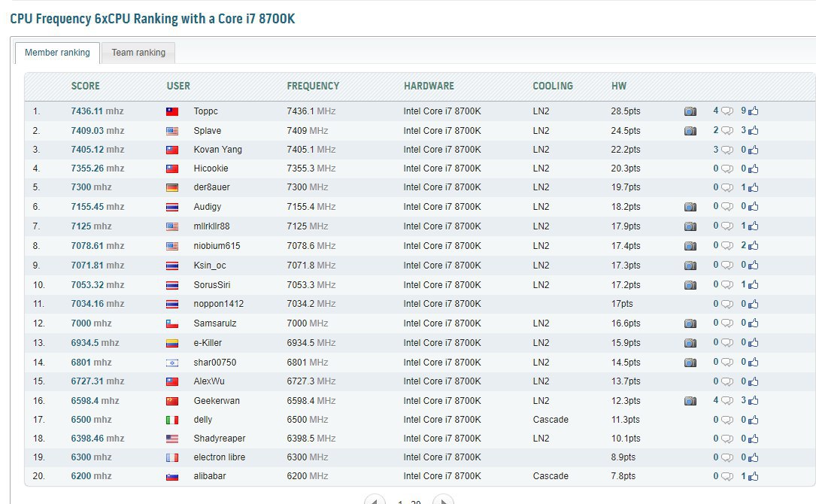The width and height of the screenshot is (816, 504).
Task: Click the FREQUENCY column header
Action: click(x=313, y=86)
